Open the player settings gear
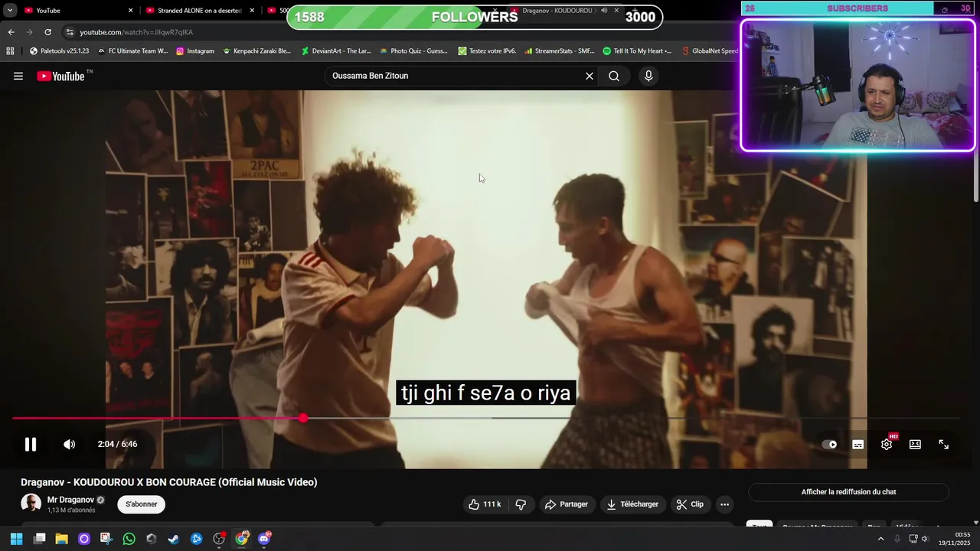This screenshot has width=980, height=551. coord(887,444)
